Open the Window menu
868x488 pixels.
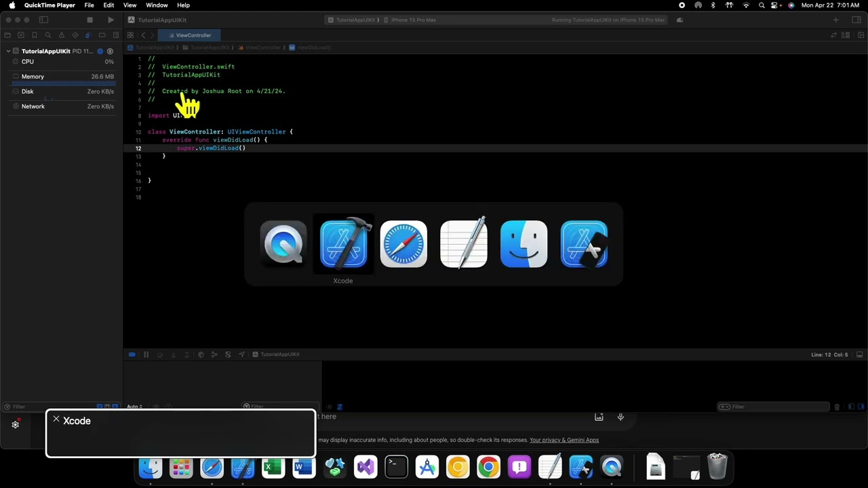(x=157, y=5)
